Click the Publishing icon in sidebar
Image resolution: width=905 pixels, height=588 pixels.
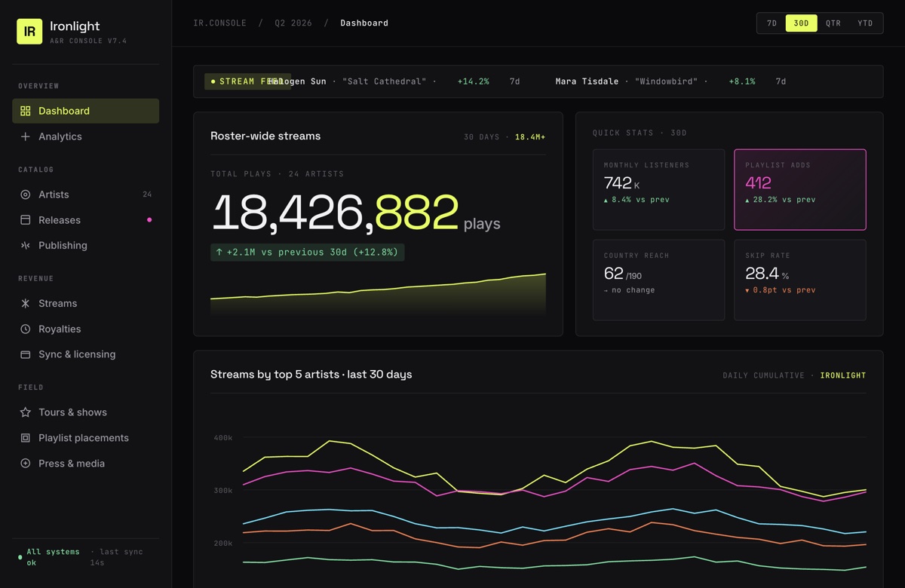click(x=26, y=246)
